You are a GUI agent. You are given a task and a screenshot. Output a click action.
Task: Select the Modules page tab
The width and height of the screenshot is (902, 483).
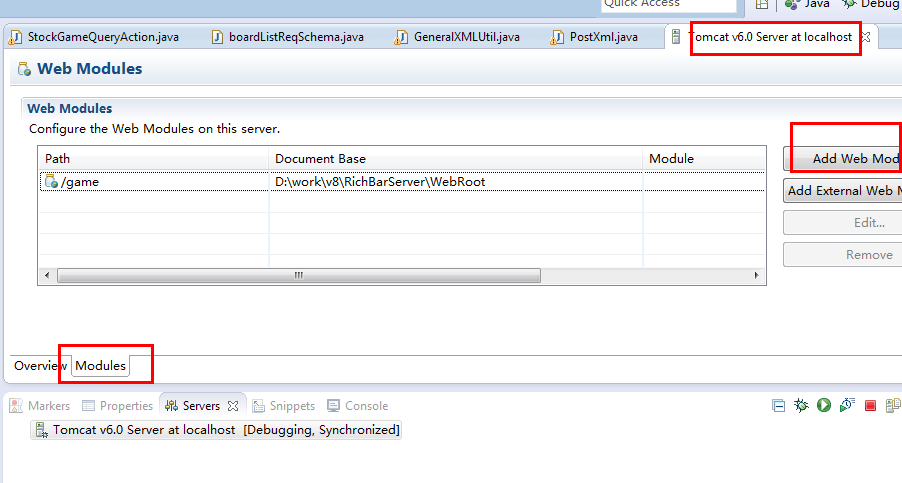coord(101,366)
